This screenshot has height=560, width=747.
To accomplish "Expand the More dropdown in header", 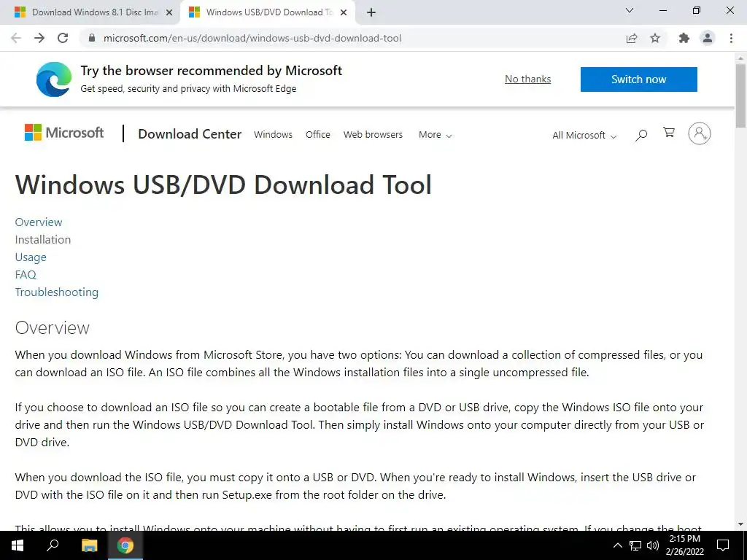I will click(x=435, y=135).
